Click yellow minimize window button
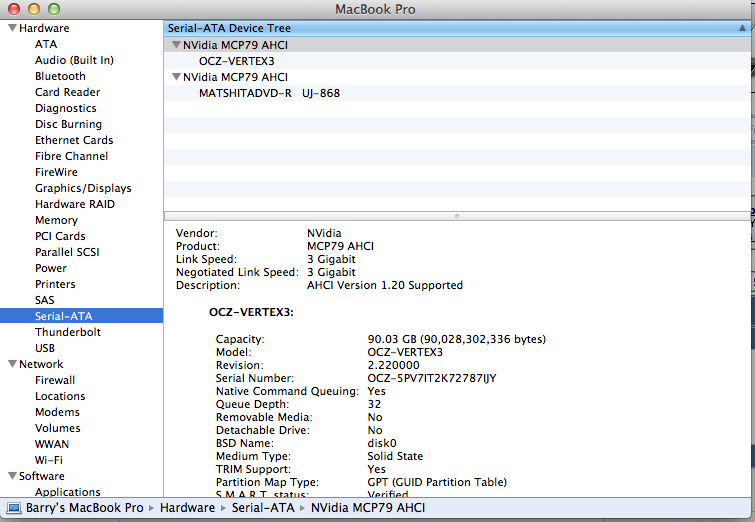This screenshot has height=522, width=755. pyautogui.click(x=34, y=9)
